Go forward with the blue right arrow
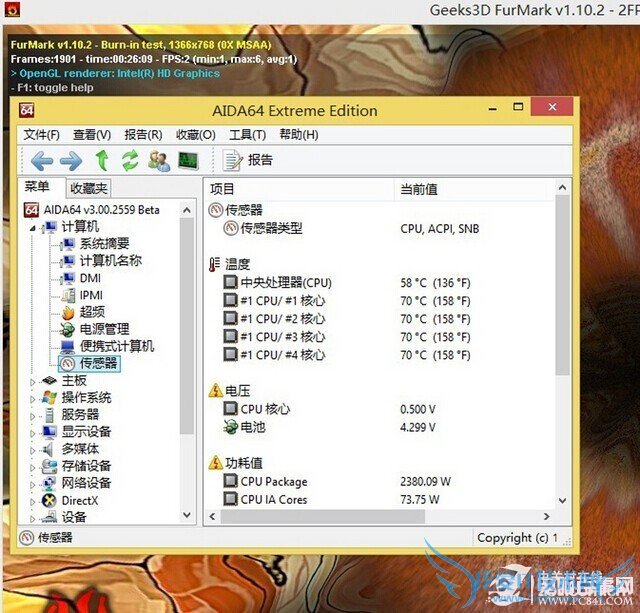This screenshot has width=640, height=613. [71, 161]
